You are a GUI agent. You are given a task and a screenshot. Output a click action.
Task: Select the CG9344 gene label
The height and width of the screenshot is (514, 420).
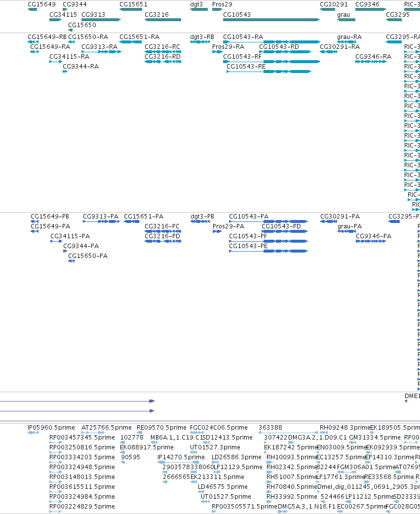[75, 4]
